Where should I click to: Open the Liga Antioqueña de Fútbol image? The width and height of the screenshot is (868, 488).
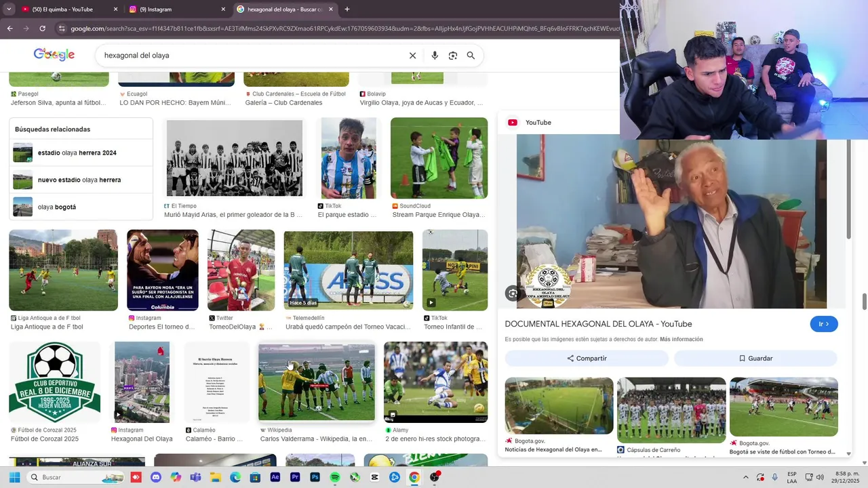click(x=63, y=270)
